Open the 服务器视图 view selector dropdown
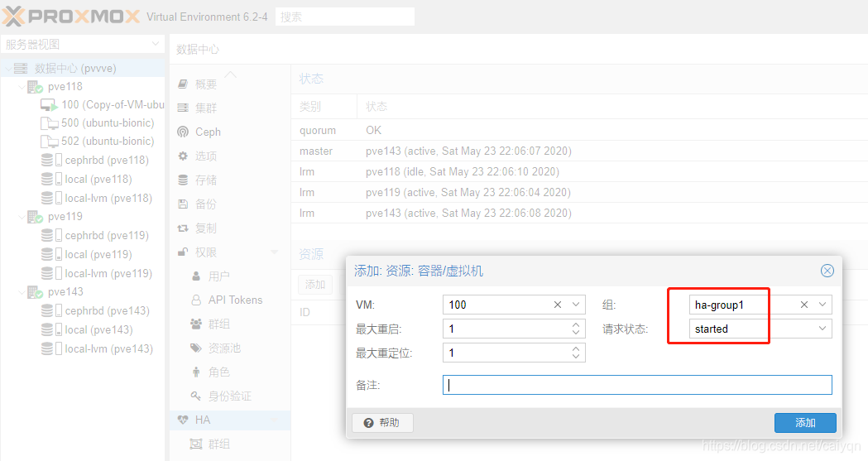Screen dimensions: 868x461 click(x=156, y=44)
